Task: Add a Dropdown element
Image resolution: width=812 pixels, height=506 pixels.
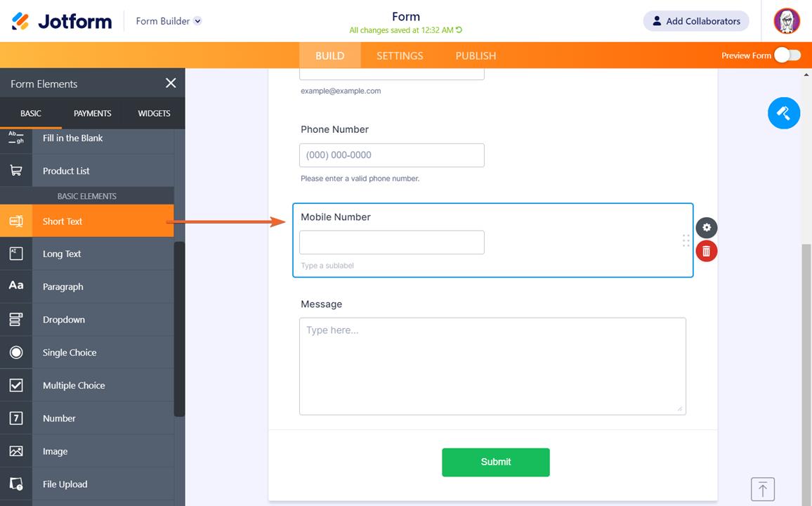Action: 87,320
